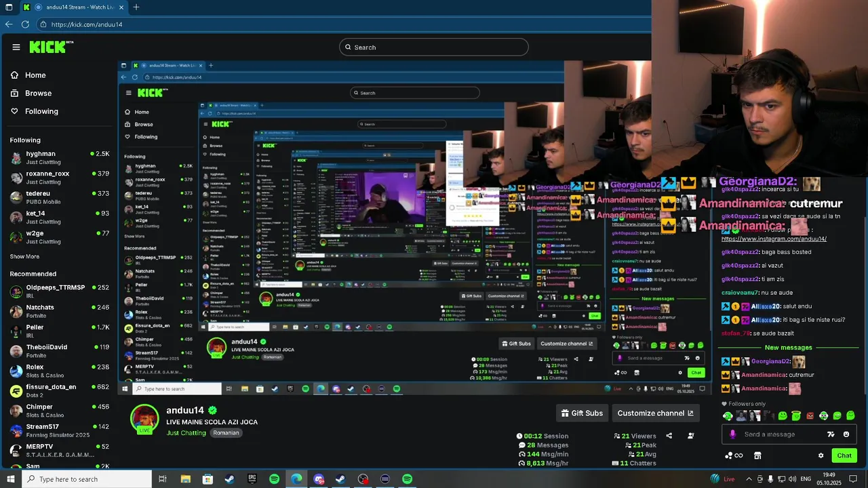
Task: Click username GeorgianaD2 in chat
Action: coord(770,362)
